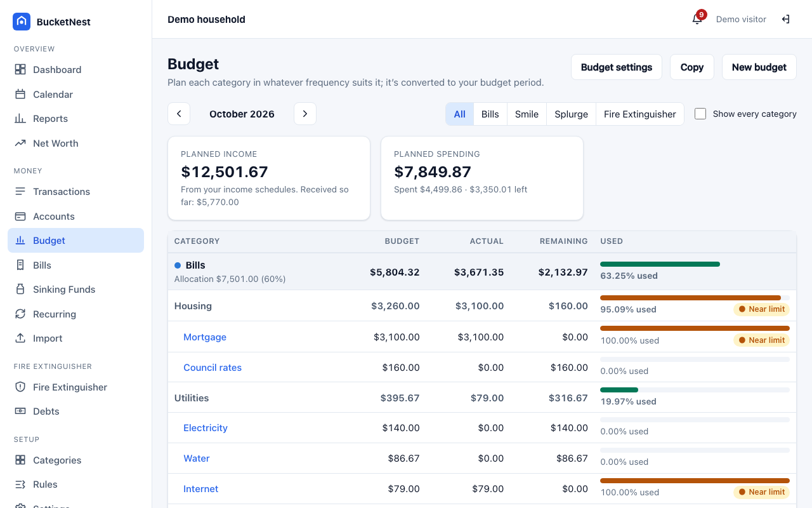This screenshot has height=508, width=812.
Task: Click the Transactions list icon
Action: pyautogui.click(x=20, y=191)
